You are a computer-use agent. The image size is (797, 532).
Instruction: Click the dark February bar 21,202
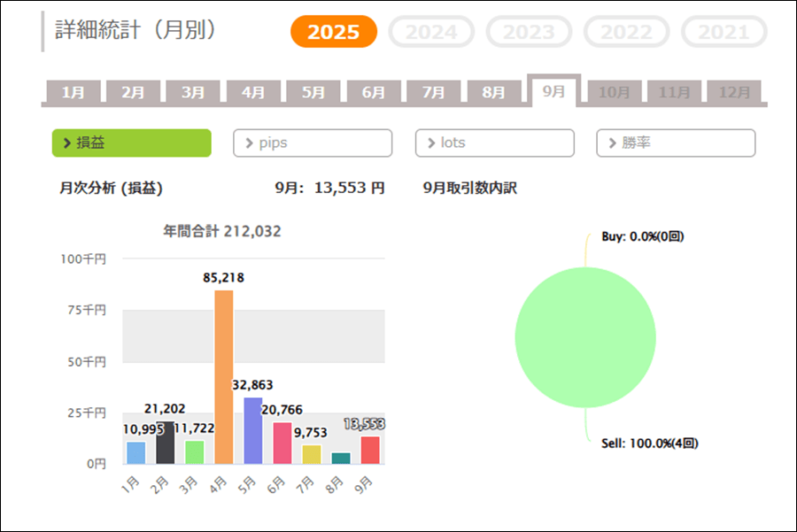[166, 443]
